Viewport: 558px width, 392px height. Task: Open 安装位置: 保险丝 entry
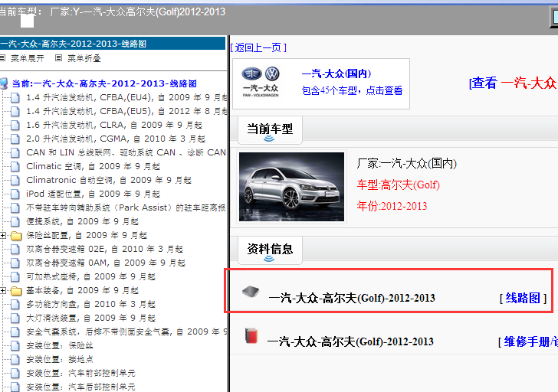point(60,346)
